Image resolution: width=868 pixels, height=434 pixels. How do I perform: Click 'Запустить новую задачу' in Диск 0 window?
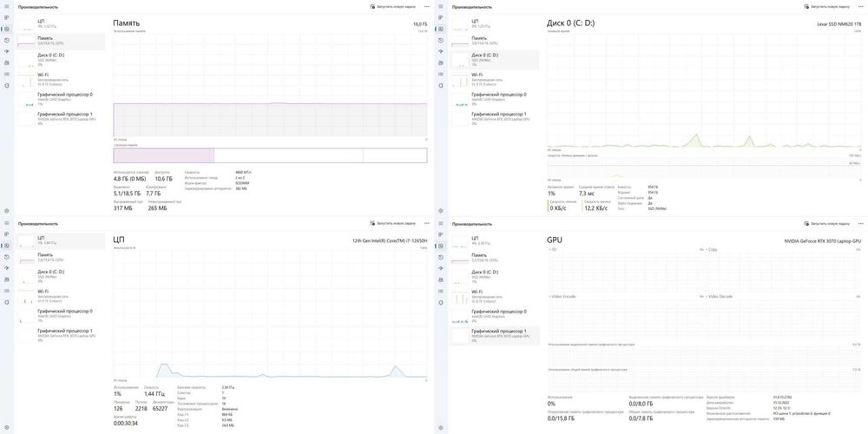[827, 7]
